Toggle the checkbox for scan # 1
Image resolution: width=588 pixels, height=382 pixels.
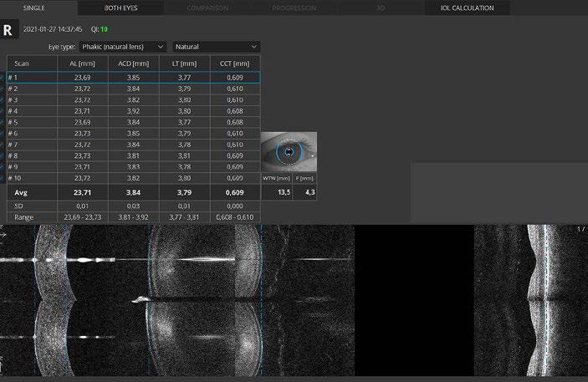3,78
